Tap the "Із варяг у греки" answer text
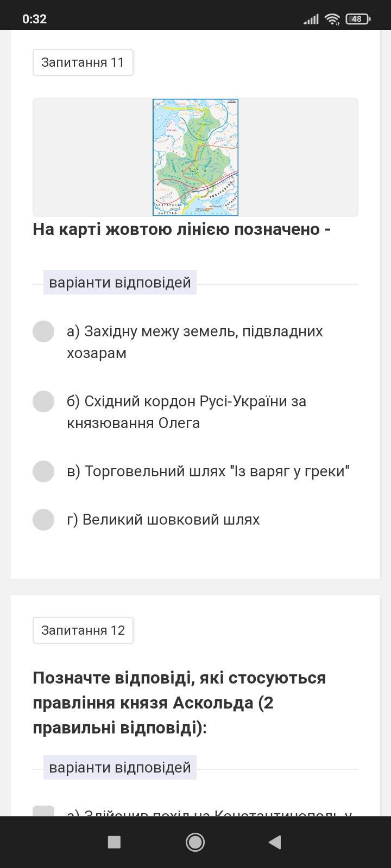Viewport: 391px width, 868px height. [x=208, y=471]
